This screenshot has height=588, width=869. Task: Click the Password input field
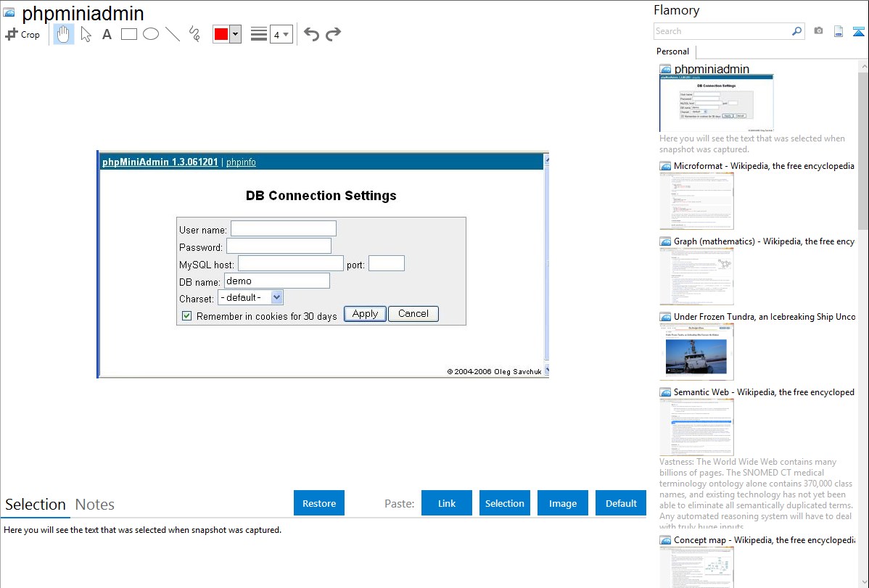tap(279, 246)
